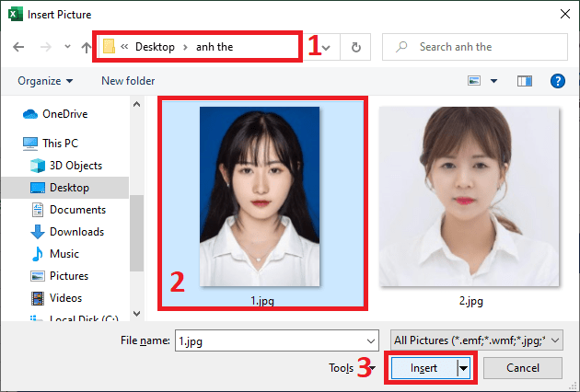Click the navigation pane scrollbar thumb
580x392 pixels.
tap(137, 234)
